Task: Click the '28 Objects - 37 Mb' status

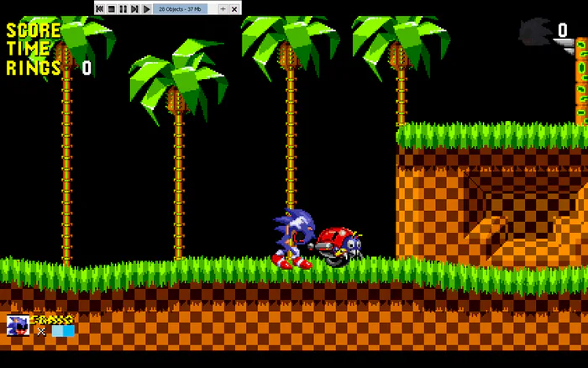Action: coord(180,9)
